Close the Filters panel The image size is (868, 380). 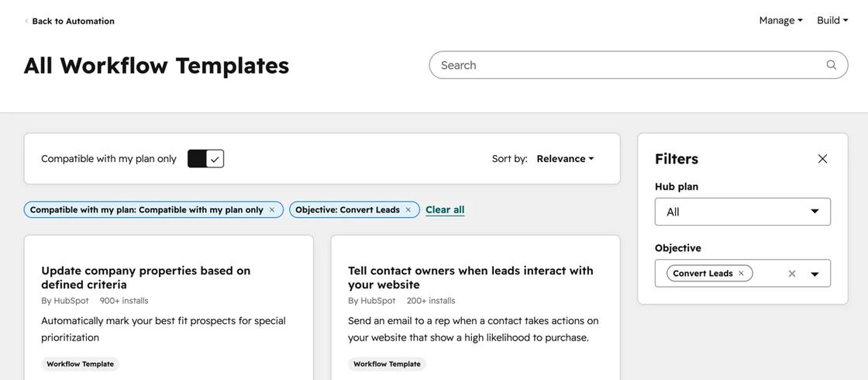click(x=822, y=159)
